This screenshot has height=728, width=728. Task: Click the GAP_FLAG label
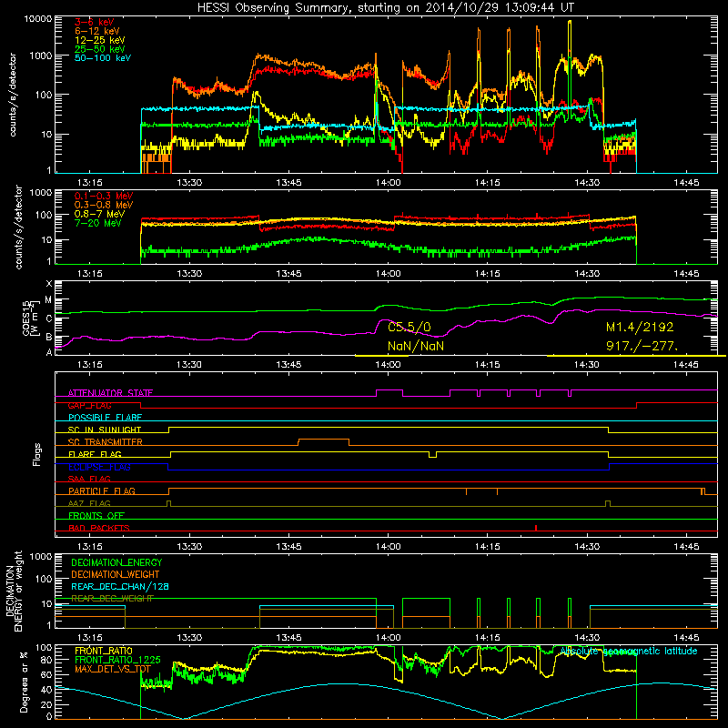click(x=89, y=405)
